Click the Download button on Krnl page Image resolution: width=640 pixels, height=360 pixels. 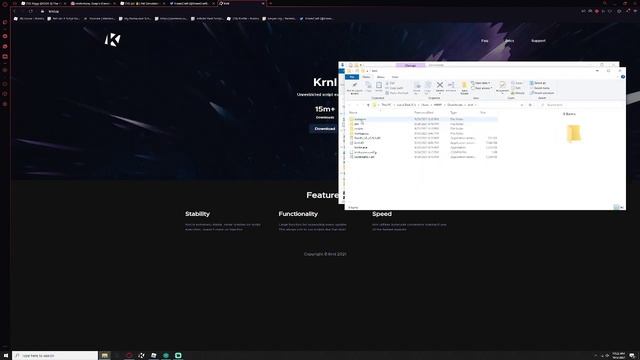[324, 129]
